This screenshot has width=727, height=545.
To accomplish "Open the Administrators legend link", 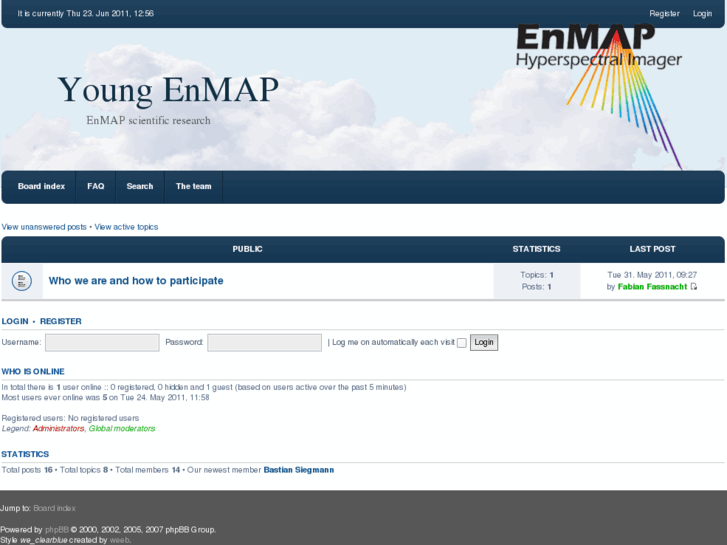I will click(58, 429).
